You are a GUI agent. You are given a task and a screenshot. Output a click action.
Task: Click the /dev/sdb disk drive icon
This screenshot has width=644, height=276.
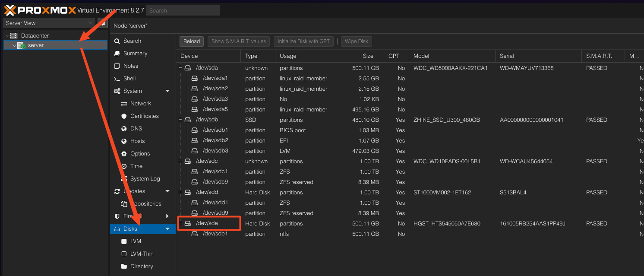(188, 120)
